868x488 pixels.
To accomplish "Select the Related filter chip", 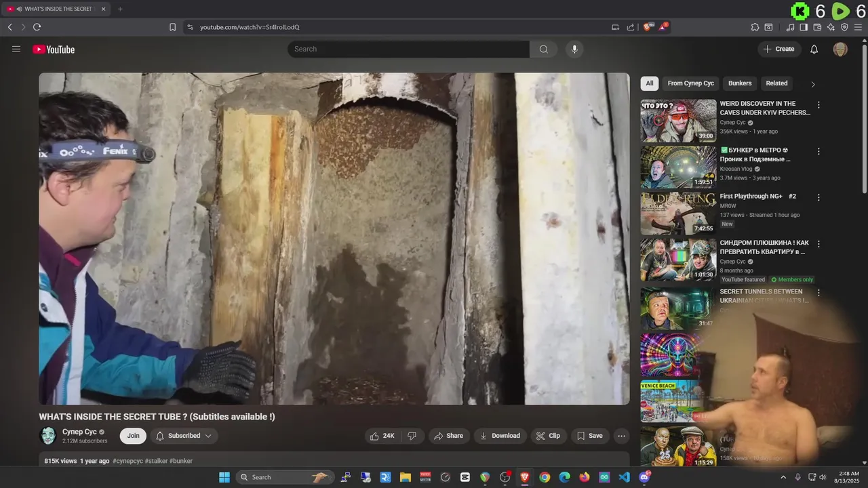I will [776, 83].
